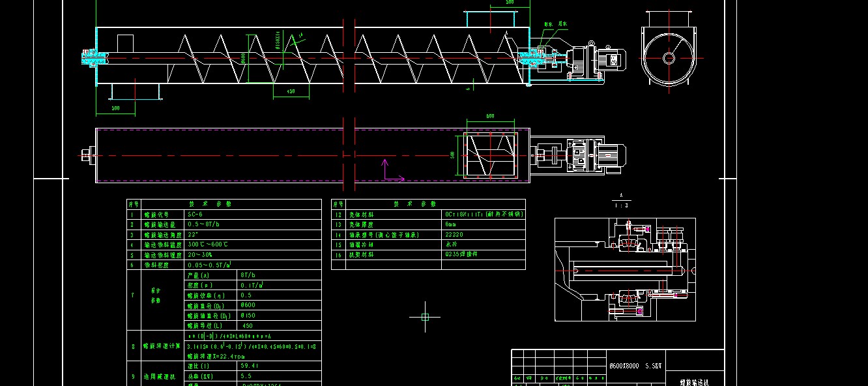The width and height of the screenshot is (868, 386).
Task: Select the cyan left bearing assembly
Action: (x=94, y=59)
